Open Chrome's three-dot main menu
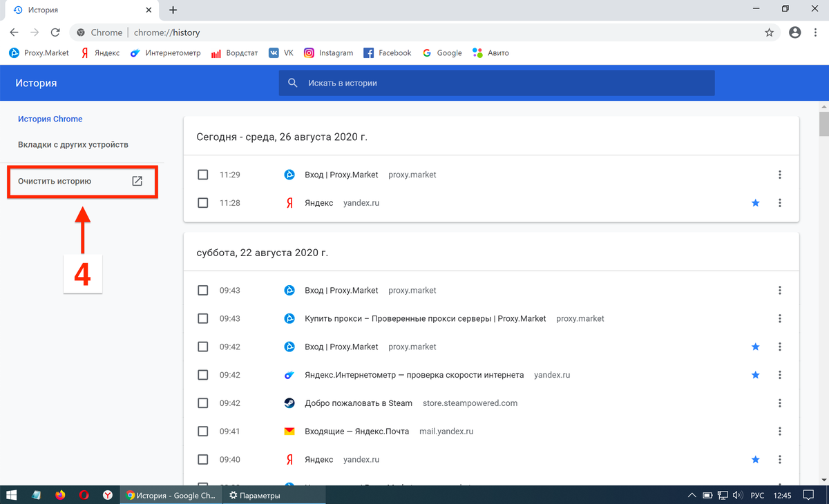Viewport: 829px width, 504px height. (815, 32)
